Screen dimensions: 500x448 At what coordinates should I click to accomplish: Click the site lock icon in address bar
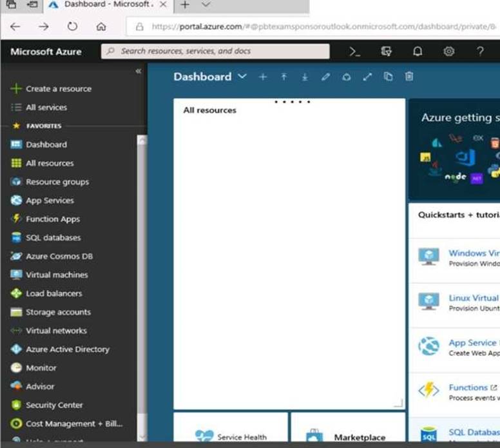pyautogui.click(x=139, y=27)
